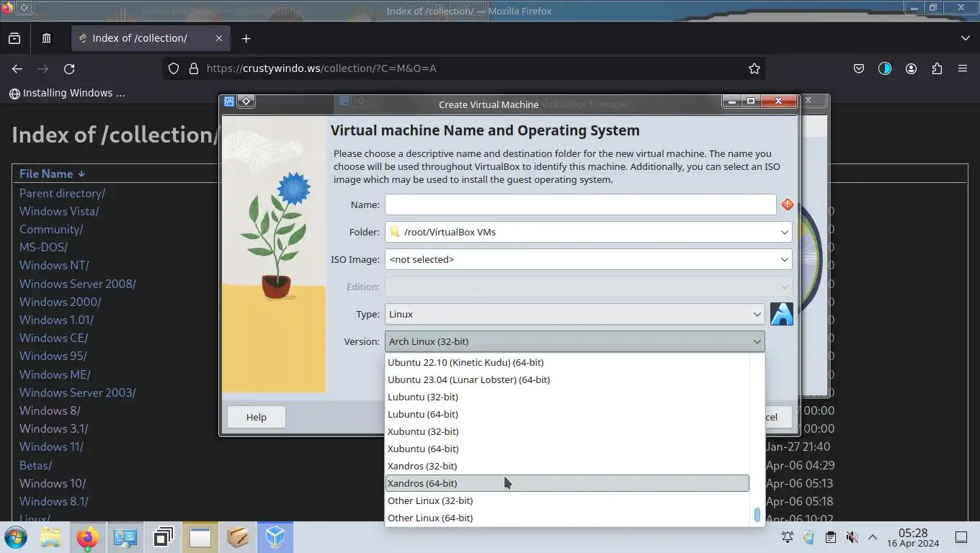Expand the list all tabs chevron
The height and width of the screenshot is (553, 980).
pyautogui.click(x=966, y=38)
